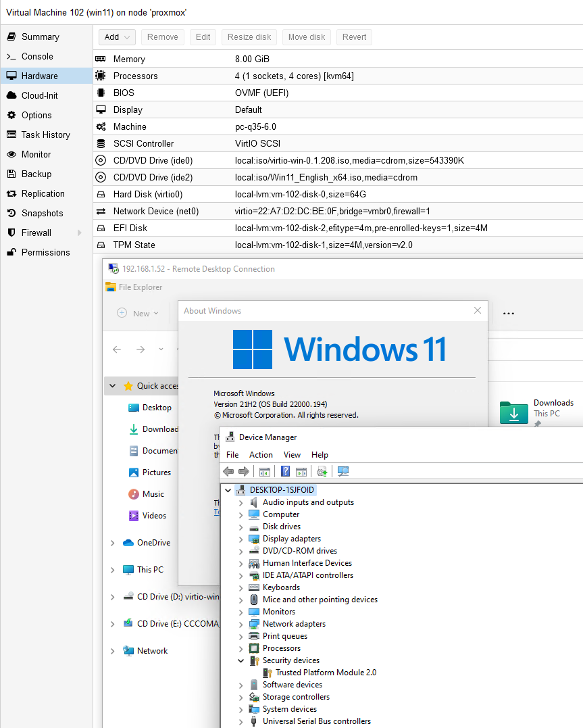Click the File Explorer back arrow
The image size is (583, 728).
[x=117, y=349]
